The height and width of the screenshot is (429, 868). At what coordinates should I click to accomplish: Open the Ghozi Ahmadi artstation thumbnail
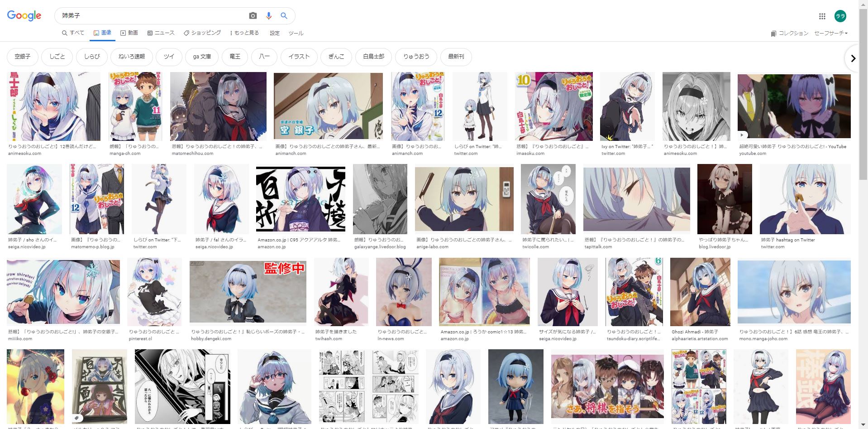tap(700, 292)
